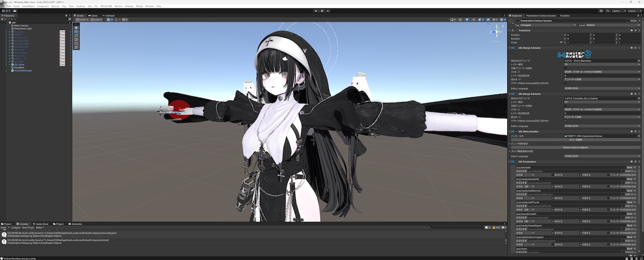
Task: Open the global Search magnifier icon
Action: click(607, 11)
